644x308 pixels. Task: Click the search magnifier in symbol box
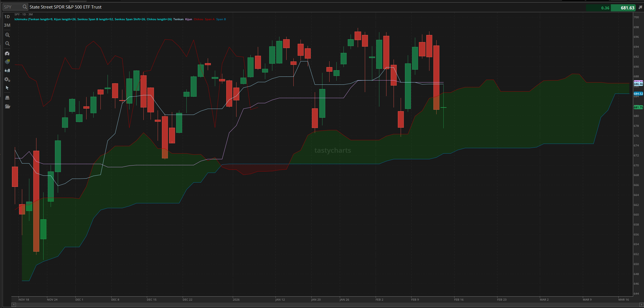click(x=25, y=7)
